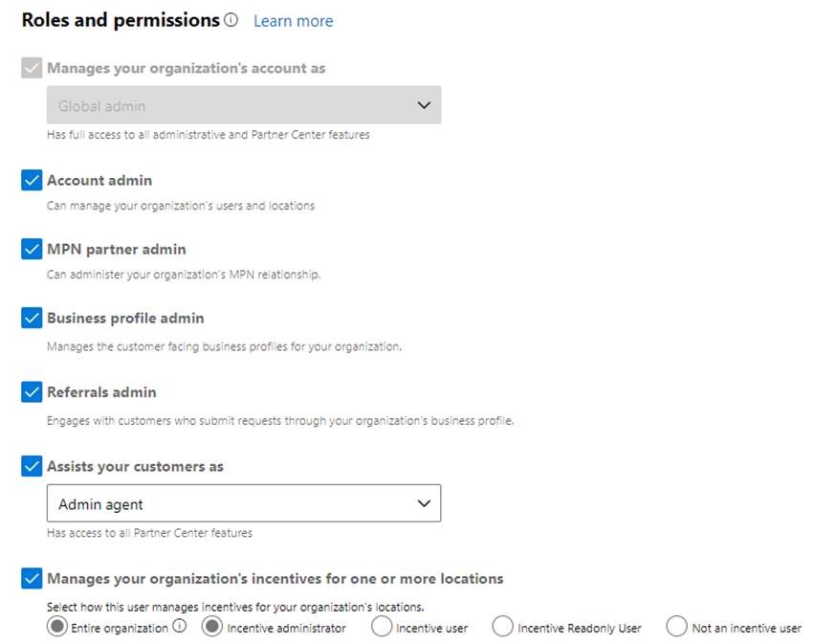836x644 pixels.
Task: Select Incentive administrator radio option
Action: pyautogui.click(x=211, y=627)
